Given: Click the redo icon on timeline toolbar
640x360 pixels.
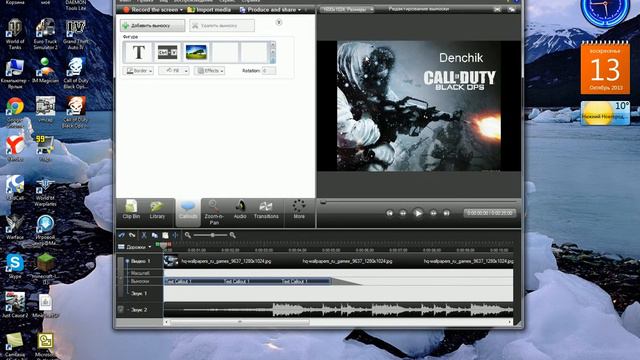Looking at the screenshot, I should [x=132, y=235].
